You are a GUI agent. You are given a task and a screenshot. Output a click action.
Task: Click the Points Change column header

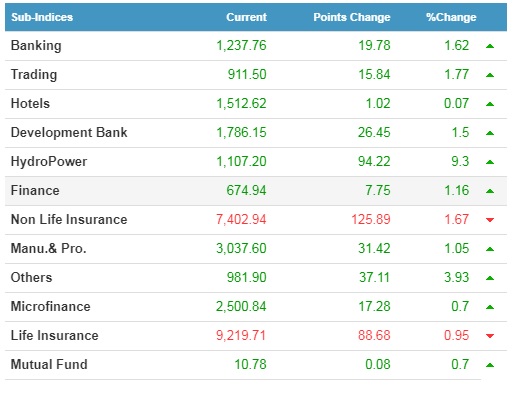[x=352, y=17]
